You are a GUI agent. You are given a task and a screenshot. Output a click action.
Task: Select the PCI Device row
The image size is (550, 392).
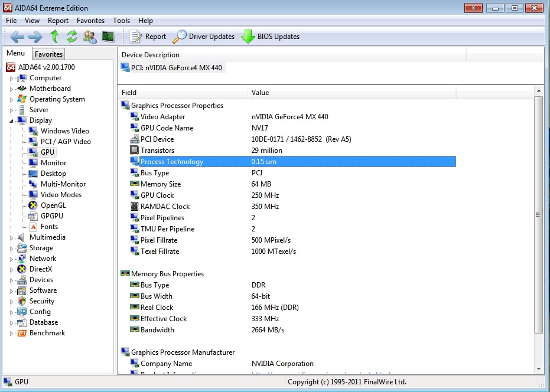pyautogui.click(x=292, y=139)
